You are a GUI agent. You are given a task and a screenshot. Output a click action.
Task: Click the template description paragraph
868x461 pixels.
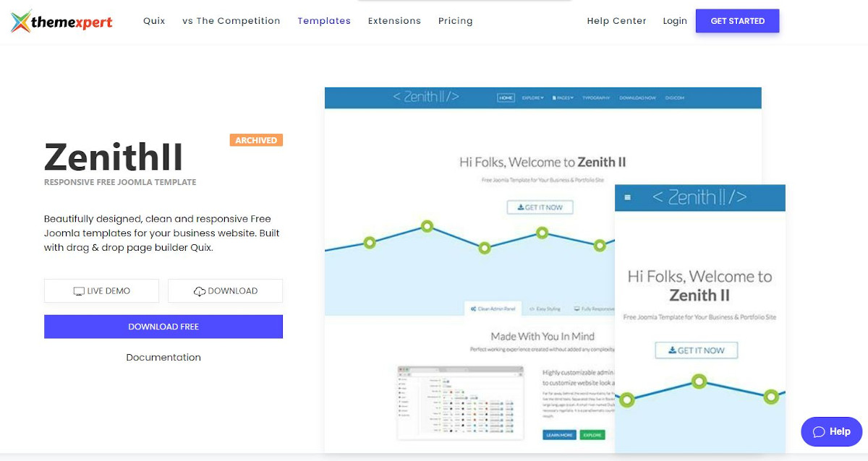point(162,233)
